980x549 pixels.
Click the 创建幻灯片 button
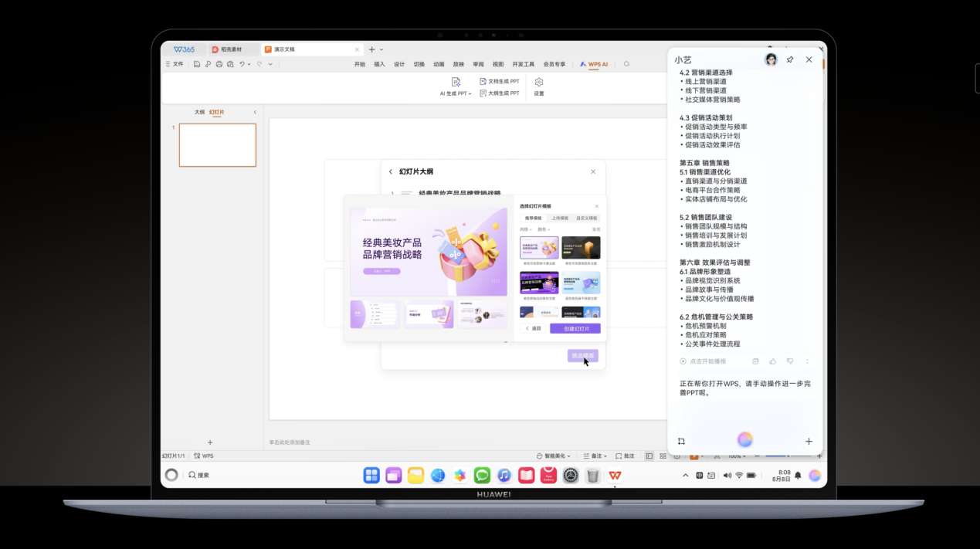(x=575, y=328)
